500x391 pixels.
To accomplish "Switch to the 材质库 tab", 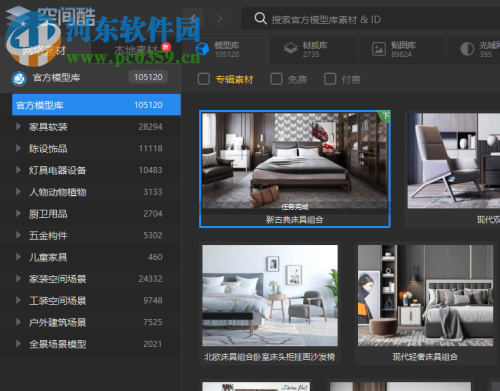I will [x=314, y=50].
